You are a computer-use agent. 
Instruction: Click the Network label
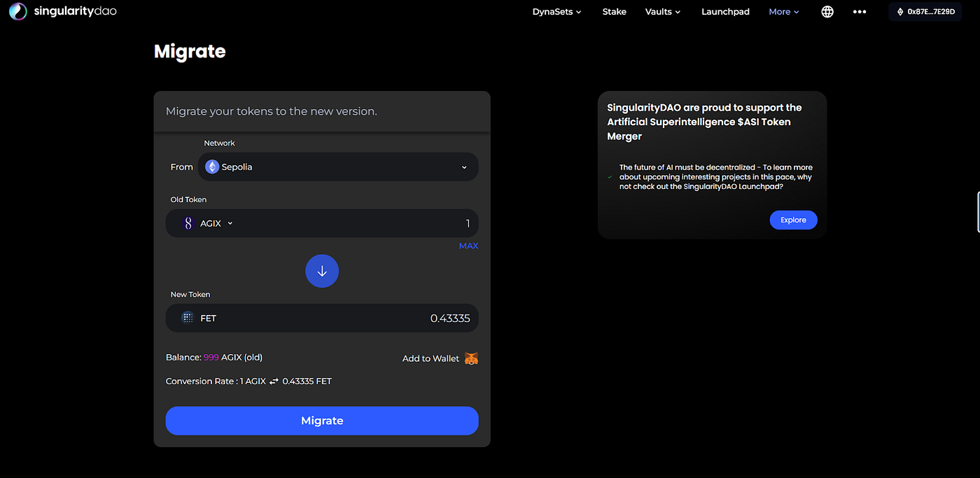[x=219, y=143]
